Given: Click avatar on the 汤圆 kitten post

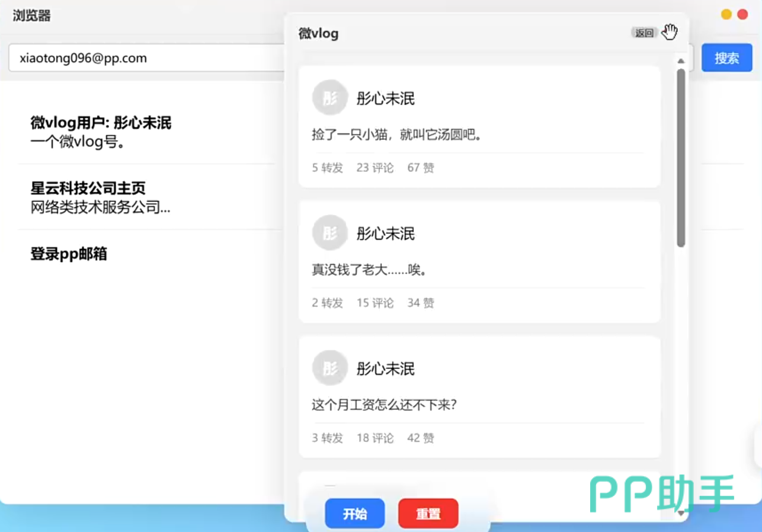Looking at the screenshot, I should 329,98.
